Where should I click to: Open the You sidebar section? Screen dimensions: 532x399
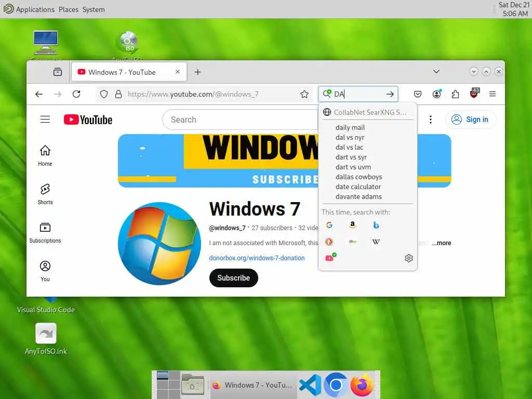coord(45,271)
